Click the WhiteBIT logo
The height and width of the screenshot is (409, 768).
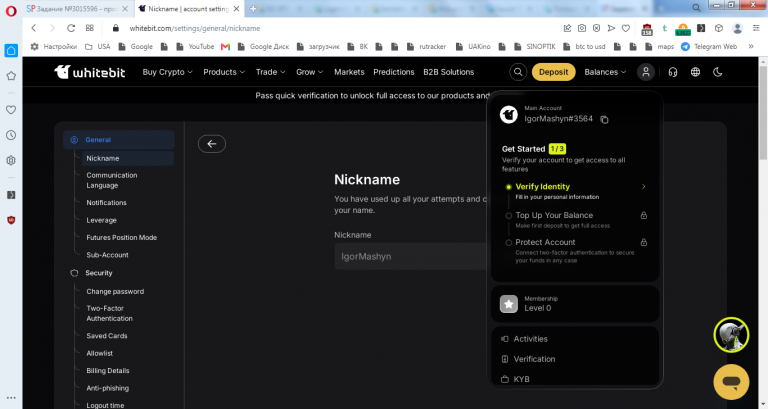[90, 72]
